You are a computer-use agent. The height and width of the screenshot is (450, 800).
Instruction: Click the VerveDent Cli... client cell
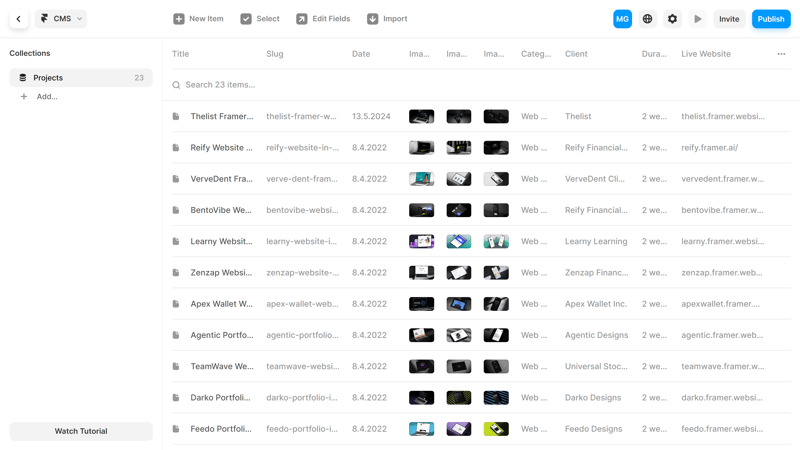594,179
